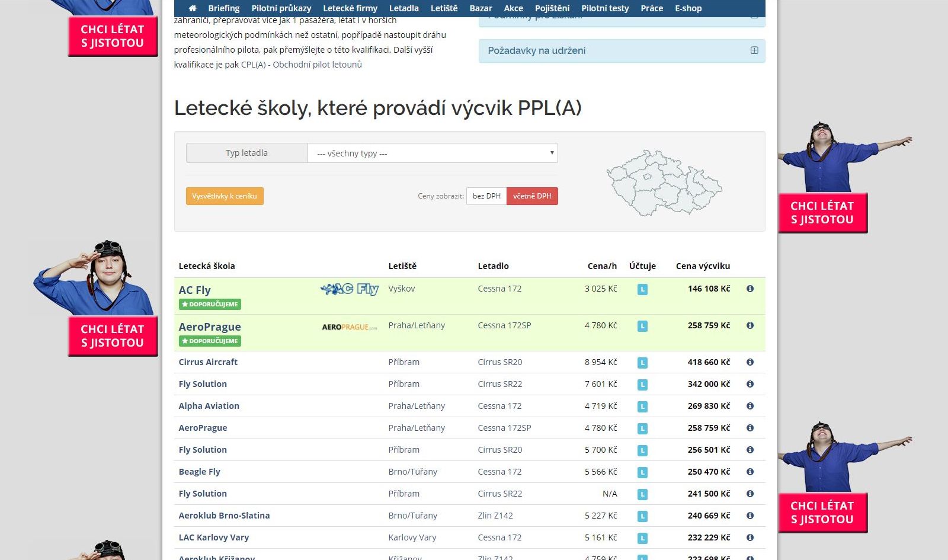The width and height of the screenshot is (948, 560).
Task: Open the Beagle Fly school link
Action: tap(200, 472)
